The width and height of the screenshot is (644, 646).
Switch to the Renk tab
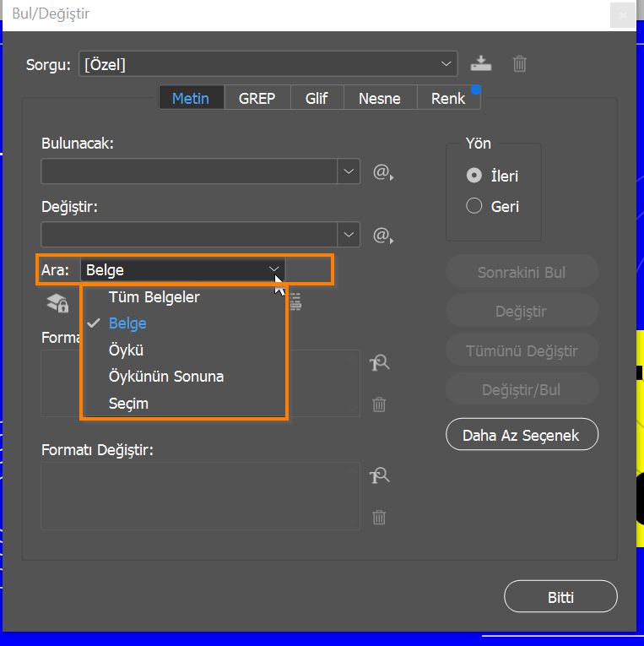coord(448,98)
